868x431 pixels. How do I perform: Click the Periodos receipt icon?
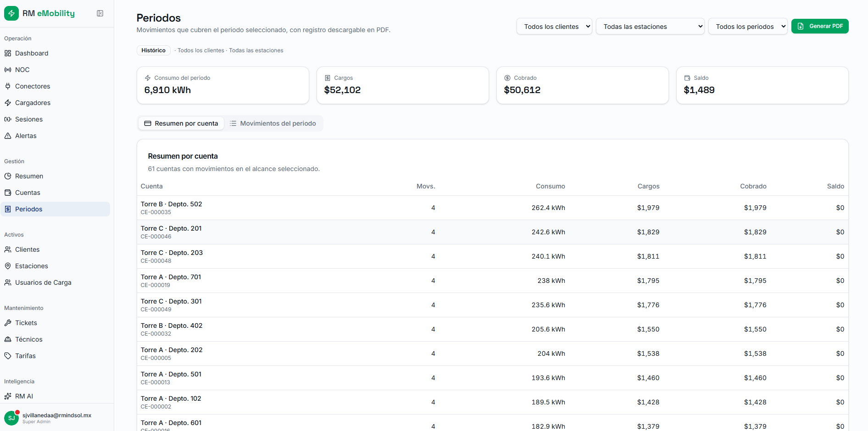point(8,209)
